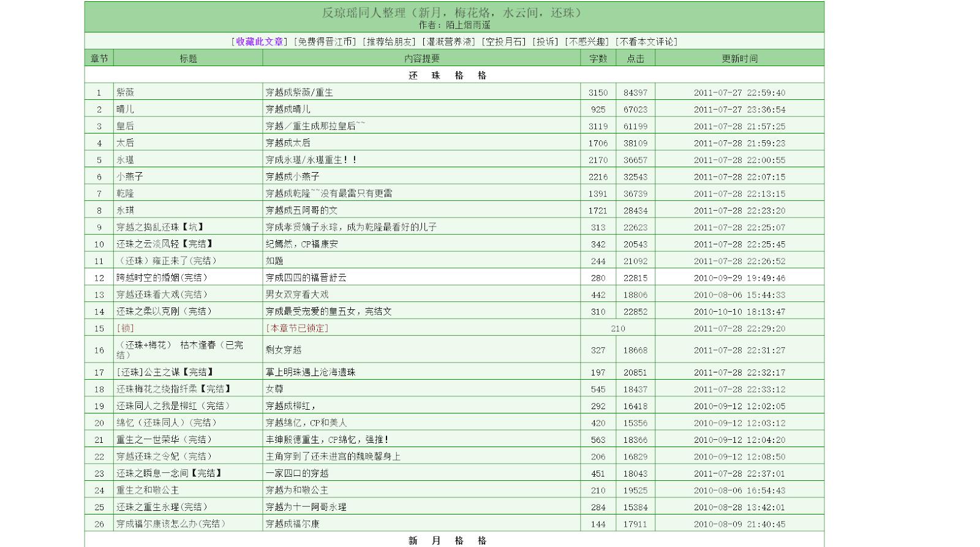Open chapter title 乾隆
This screenshot has height=547, width=980.
(125, 194)
